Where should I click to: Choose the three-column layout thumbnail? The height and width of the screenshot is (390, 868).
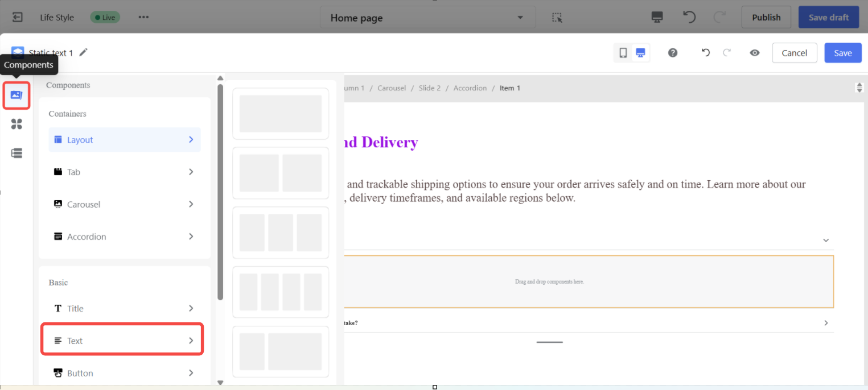click(281, 233)
